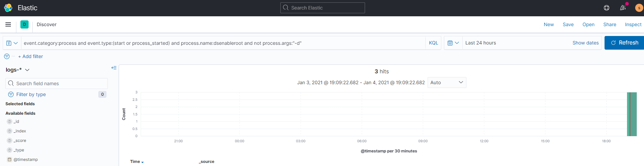This screenshot has width=644, height=166.
Task: Click the Available fields heading
Action: 20,113
